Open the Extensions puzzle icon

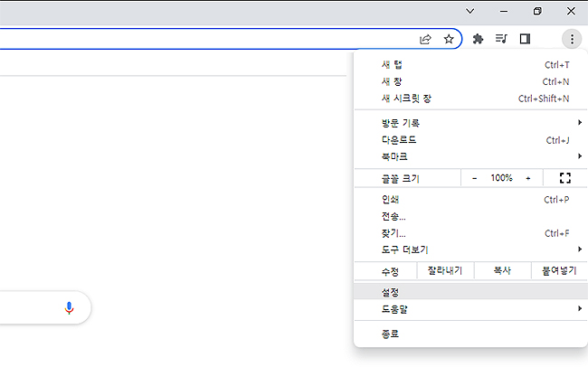(478, 39)
